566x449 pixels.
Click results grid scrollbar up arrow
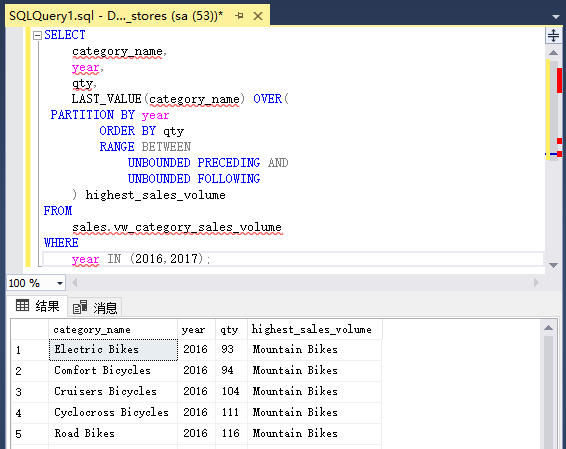548,328
